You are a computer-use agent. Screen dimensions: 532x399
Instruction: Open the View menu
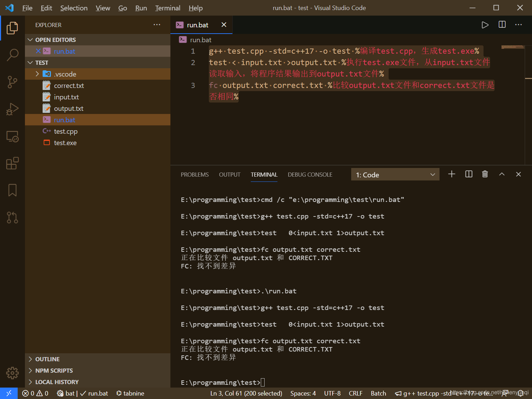coord(103,8)
